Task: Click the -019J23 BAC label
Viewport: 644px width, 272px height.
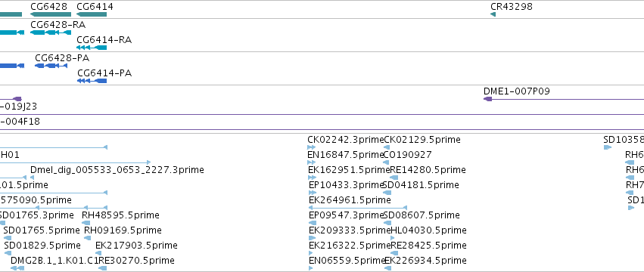Action: pos(18,107)
